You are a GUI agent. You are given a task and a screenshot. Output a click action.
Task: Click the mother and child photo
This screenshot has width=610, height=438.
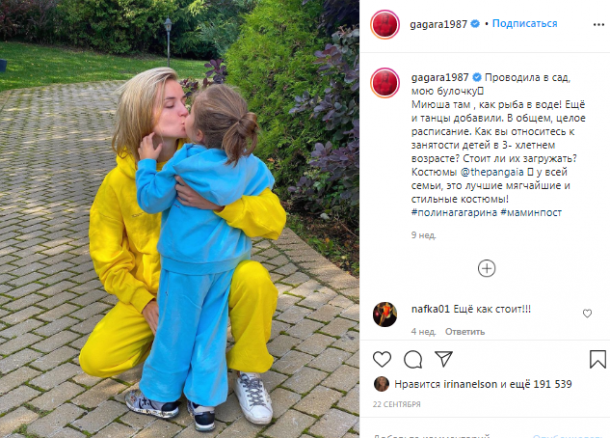click(x=179, y=219)
